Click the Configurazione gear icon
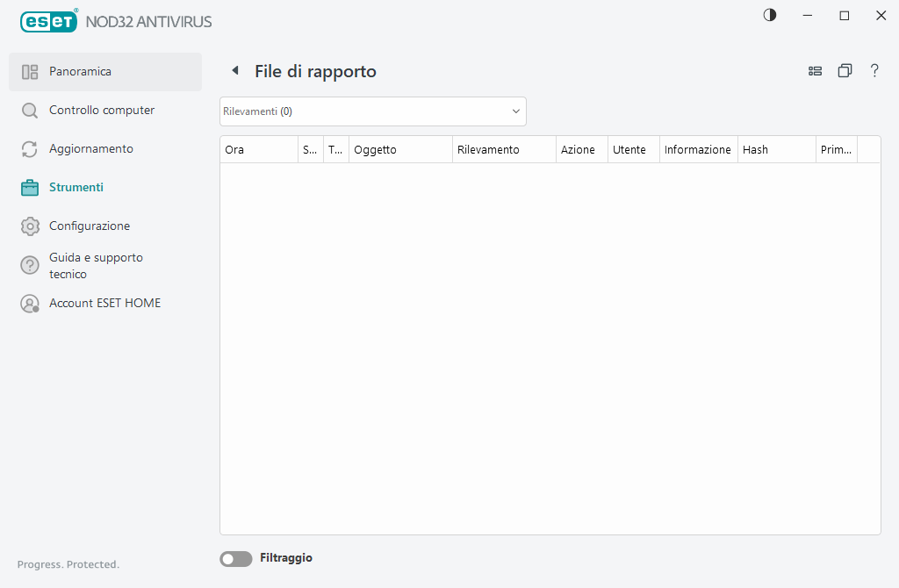 pyautogui.click(x=30, y=226)
